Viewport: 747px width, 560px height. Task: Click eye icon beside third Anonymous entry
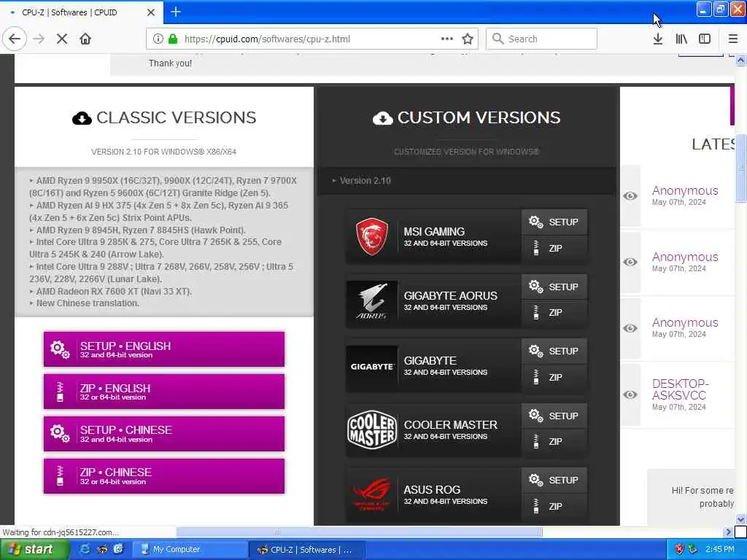(x=630, y=328)
